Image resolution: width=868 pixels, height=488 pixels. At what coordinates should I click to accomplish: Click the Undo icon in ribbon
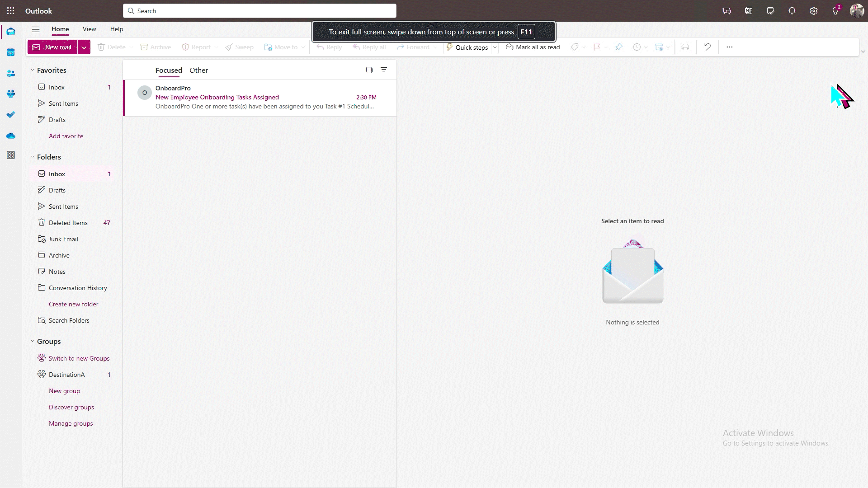coord(708,47)
